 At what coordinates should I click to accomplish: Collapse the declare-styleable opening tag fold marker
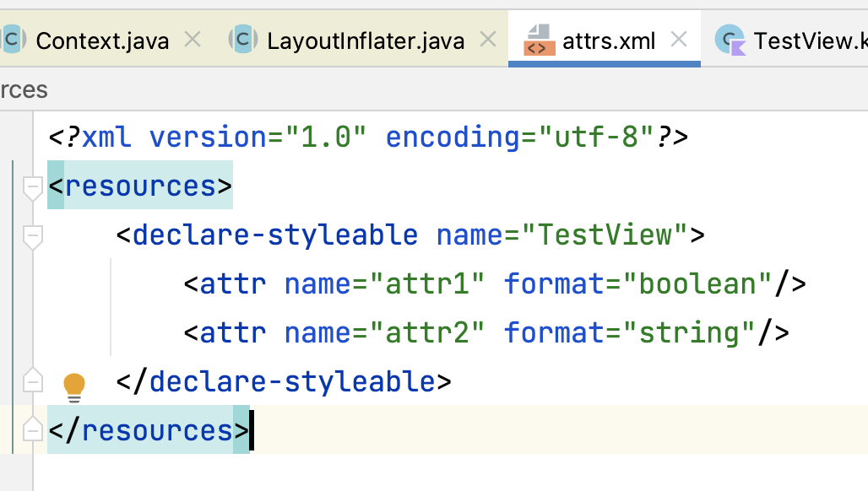tap(33, 236)
